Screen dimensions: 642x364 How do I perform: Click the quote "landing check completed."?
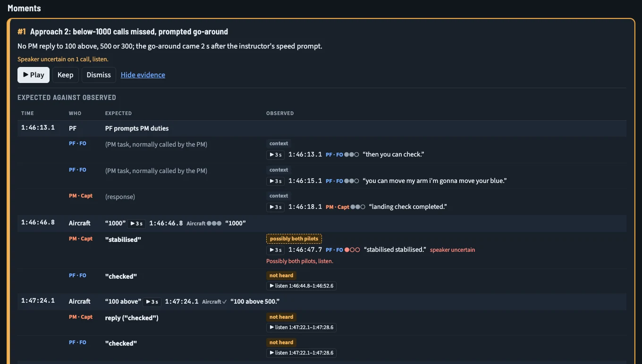coord(408,207)
